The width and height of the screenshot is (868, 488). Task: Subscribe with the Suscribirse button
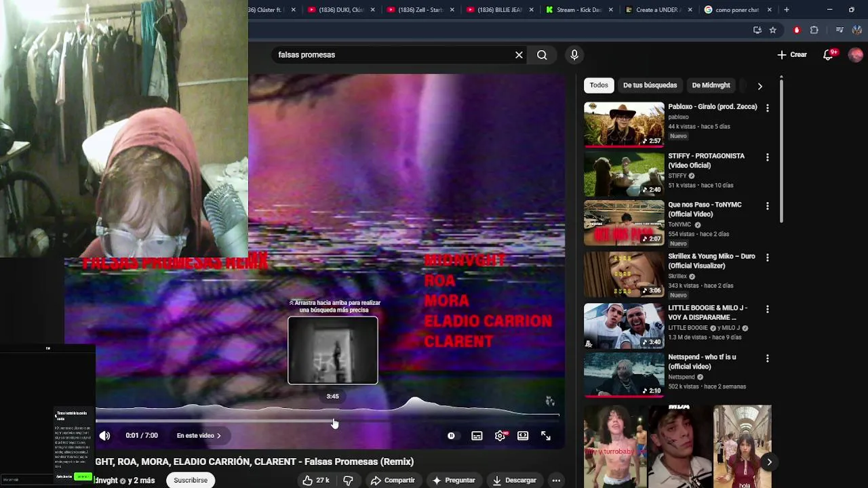click(191, 481)
